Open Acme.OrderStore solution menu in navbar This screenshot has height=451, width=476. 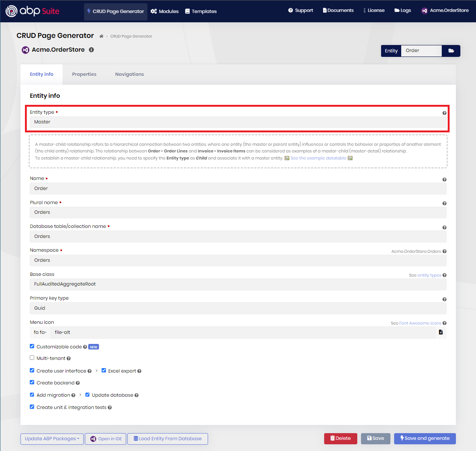tap(445, 10)
